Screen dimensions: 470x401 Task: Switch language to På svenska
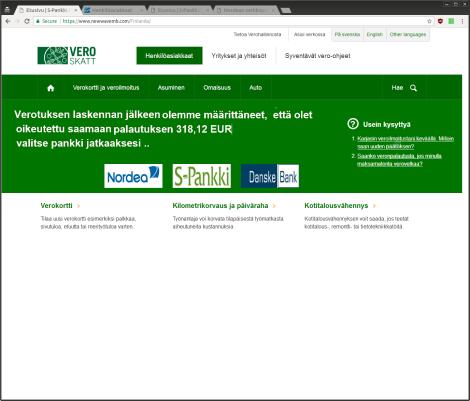tap(347, 34)
